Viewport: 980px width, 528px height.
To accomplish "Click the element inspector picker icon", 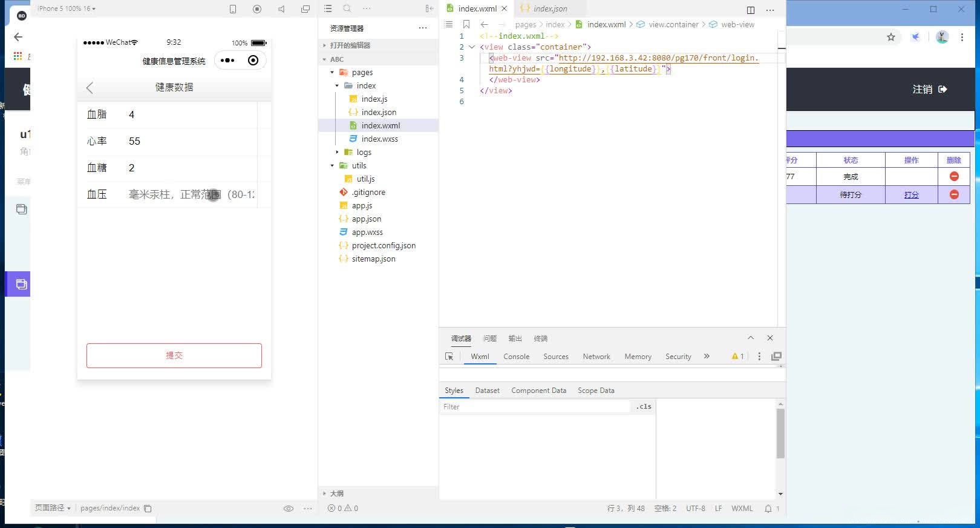I will pyautogui.click(x=449, y=357).
